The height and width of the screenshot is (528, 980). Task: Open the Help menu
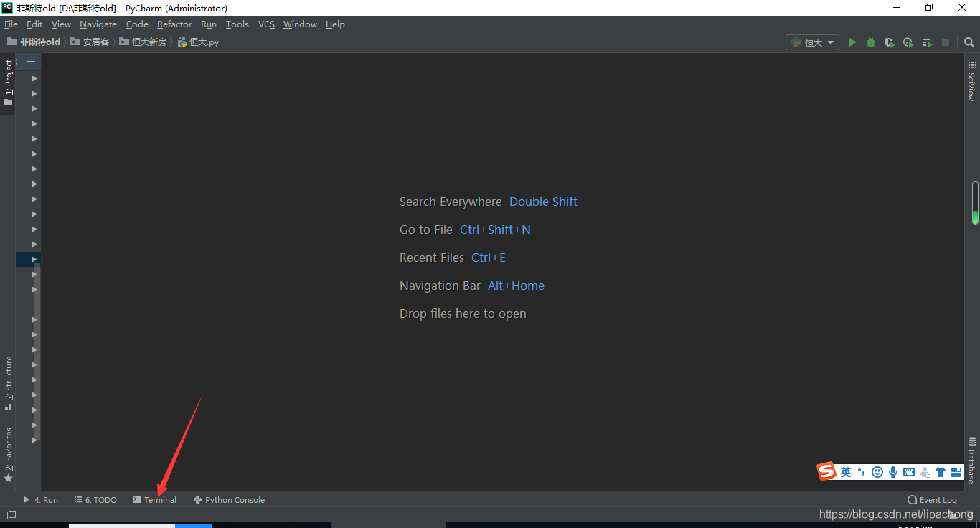tap(335, 24)
